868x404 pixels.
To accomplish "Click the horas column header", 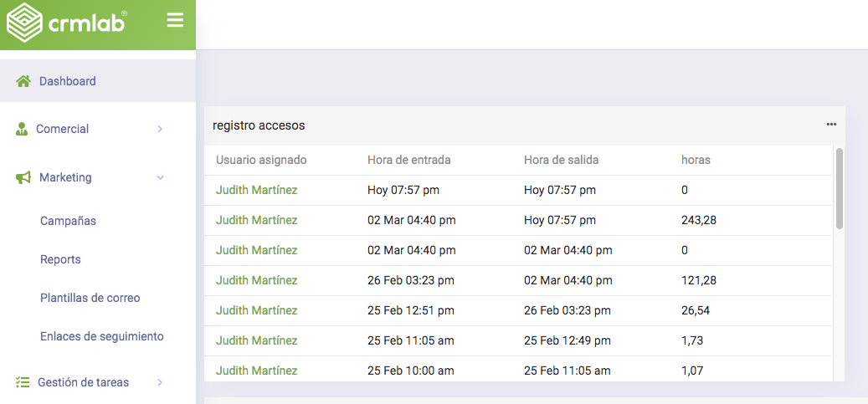I will click(696, 160).
